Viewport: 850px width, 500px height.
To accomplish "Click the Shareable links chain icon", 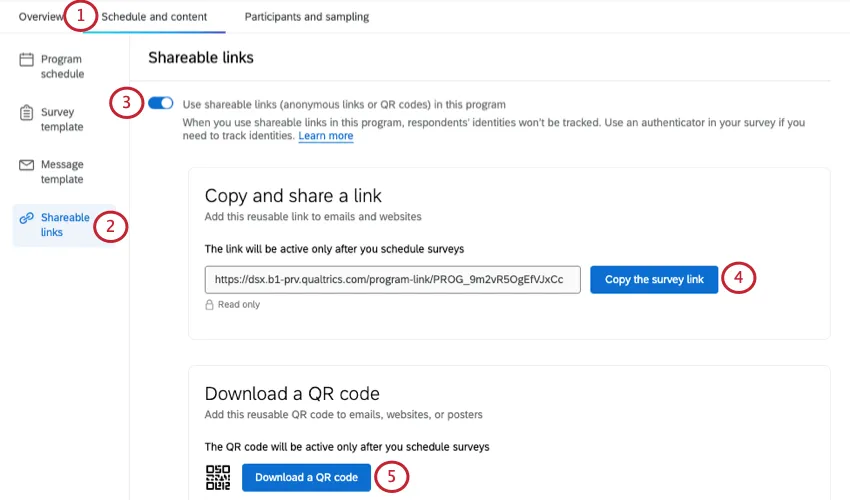I will pyautogui.click(x=27, y=218).
